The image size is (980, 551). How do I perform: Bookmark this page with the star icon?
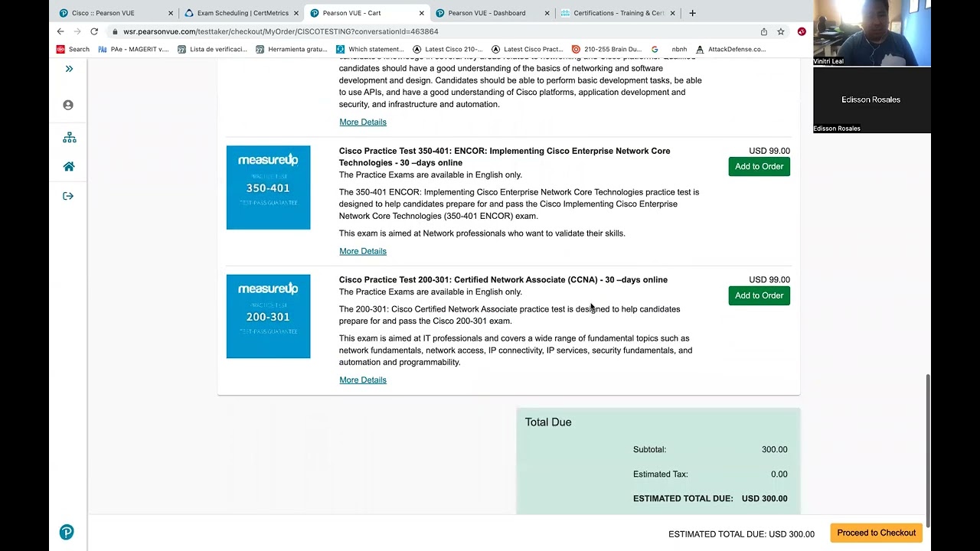(781, 31)
